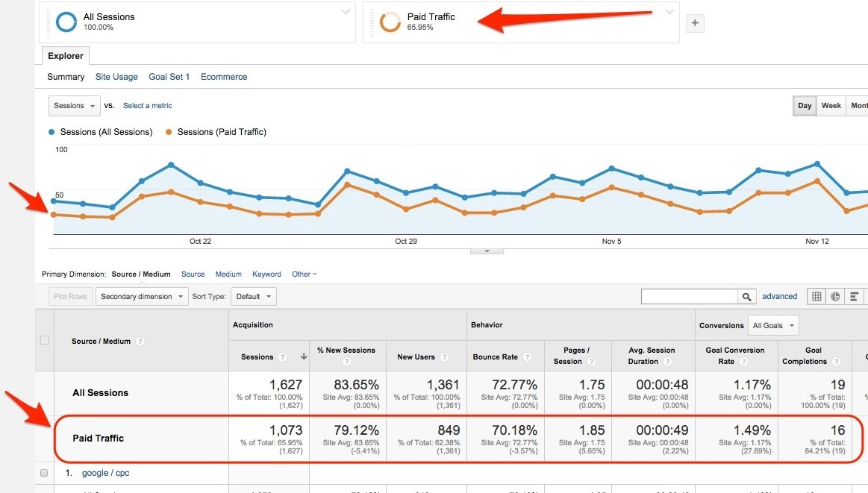
Task: Choose Medium as primary dimension
Action: point(228,274)
